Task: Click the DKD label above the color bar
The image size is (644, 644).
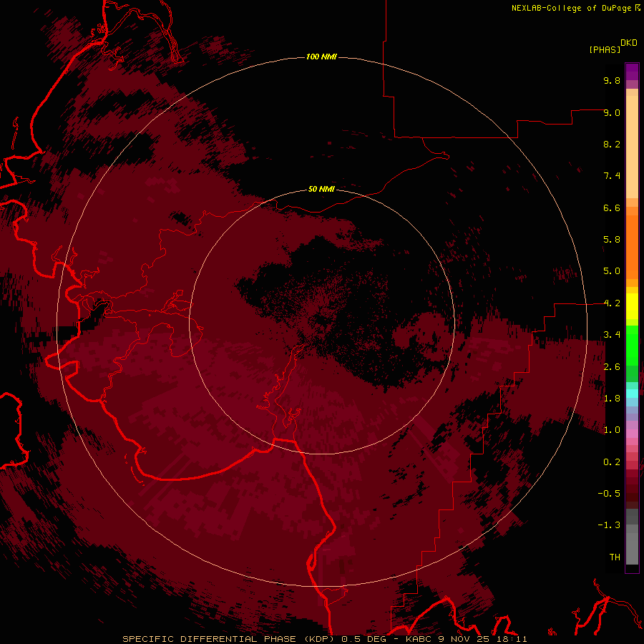Action: click(x=629, y=43)
